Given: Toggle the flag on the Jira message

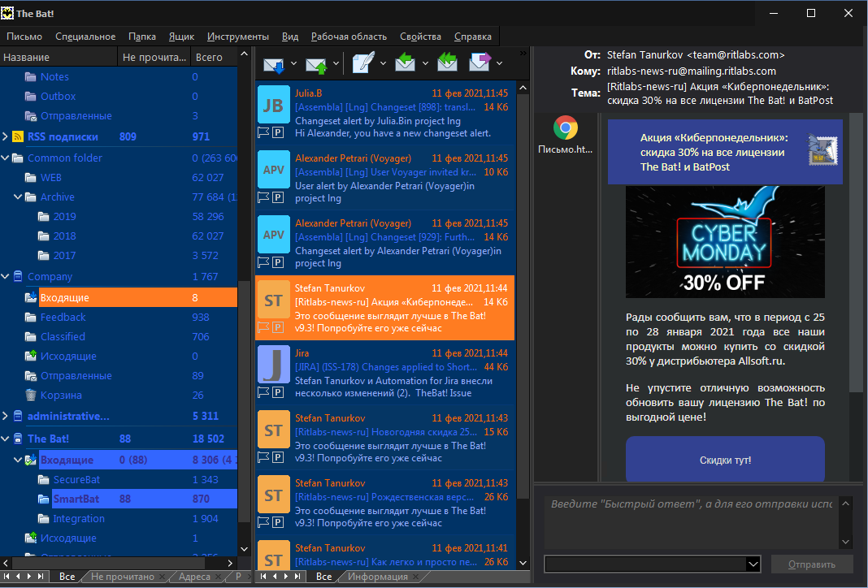Looking at the screenshot, I should pyautogui.click(x=263, y=392).
